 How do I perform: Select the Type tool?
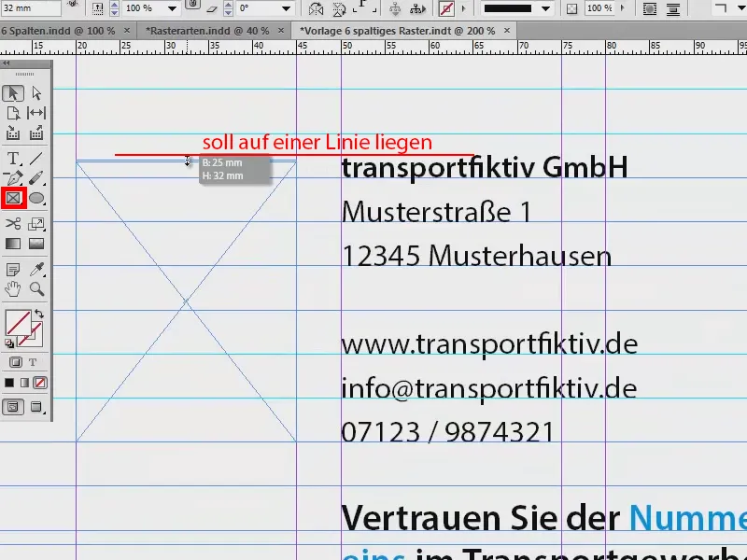click(13, 158)
